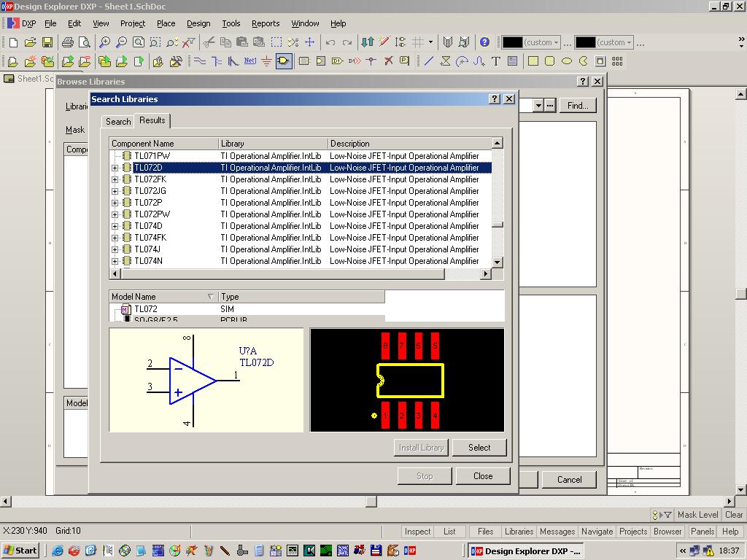Expand the TL072D component row
Image resolution: width=747 pixels, height=560 pixels.
point(115,168)
